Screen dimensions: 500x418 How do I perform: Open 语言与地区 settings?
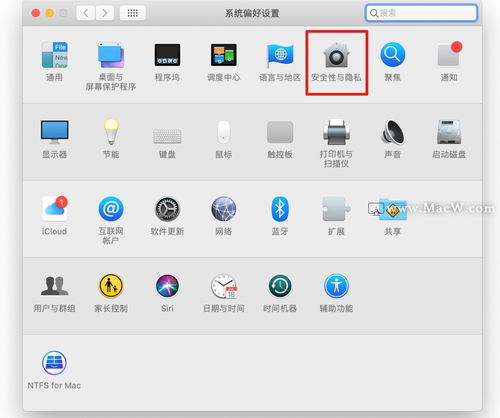(x=280, y=62)
